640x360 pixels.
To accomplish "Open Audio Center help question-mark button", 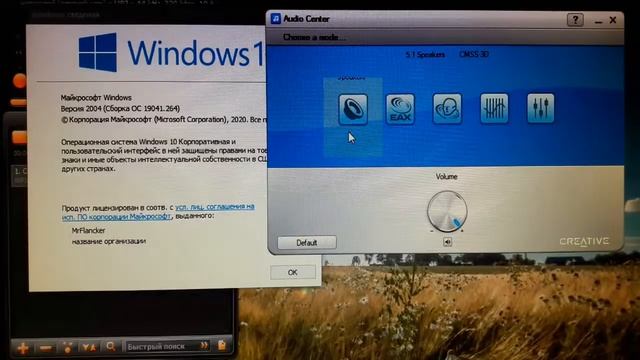I will (x=575, y=20).
